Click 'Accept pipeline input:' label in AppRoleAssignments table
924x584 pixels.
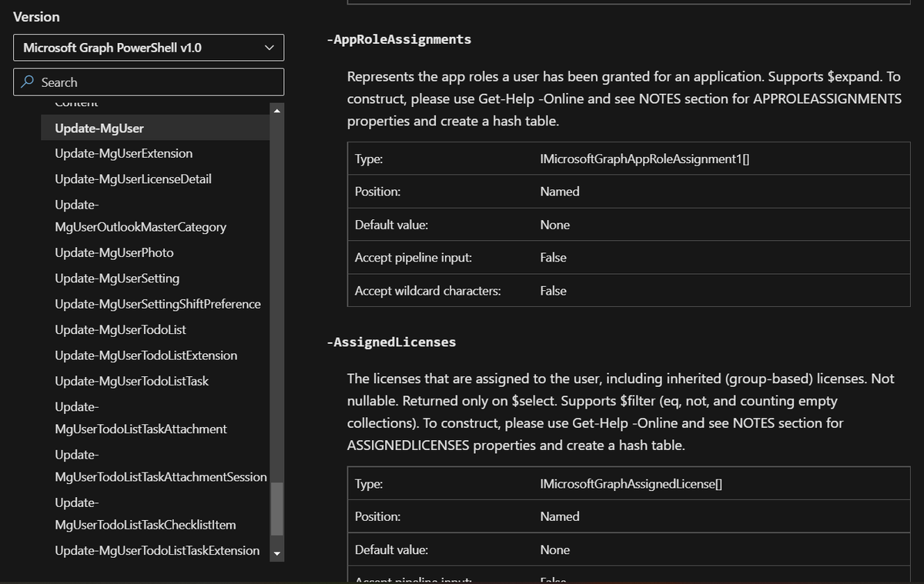pyautogui.click(x=413, y=258)
